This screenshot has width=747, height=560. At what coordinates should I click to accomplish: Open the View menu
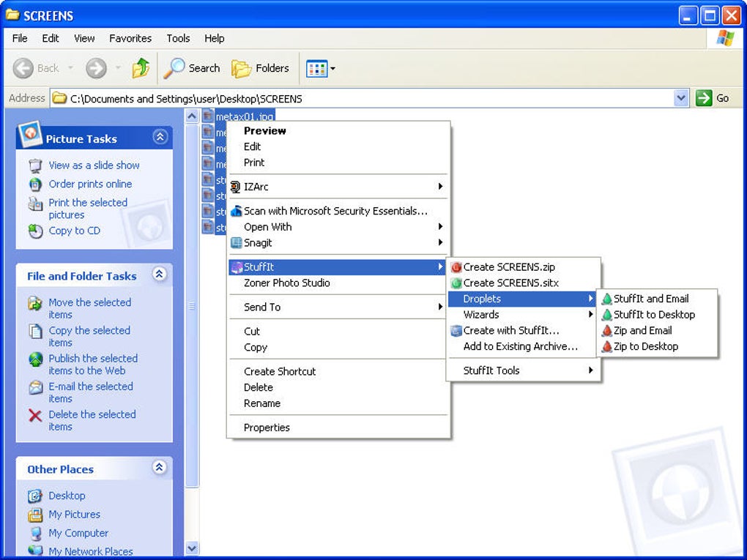point(83,38)
